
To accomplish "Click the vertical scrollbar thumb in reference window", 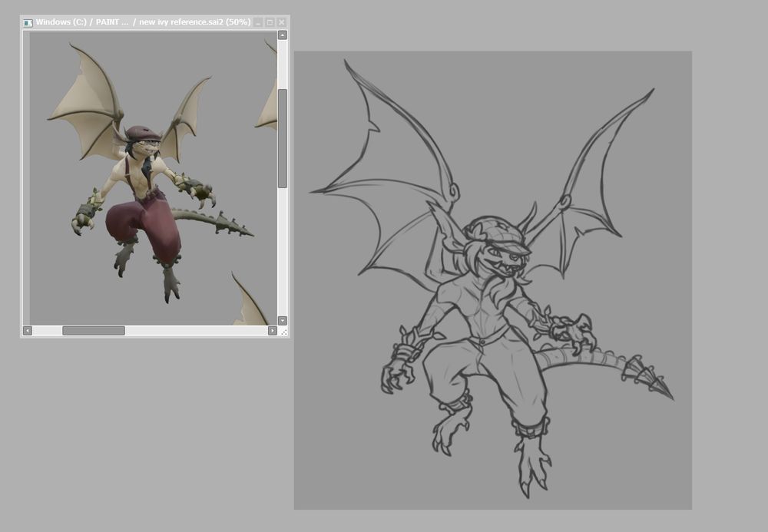I will point(283,138).
